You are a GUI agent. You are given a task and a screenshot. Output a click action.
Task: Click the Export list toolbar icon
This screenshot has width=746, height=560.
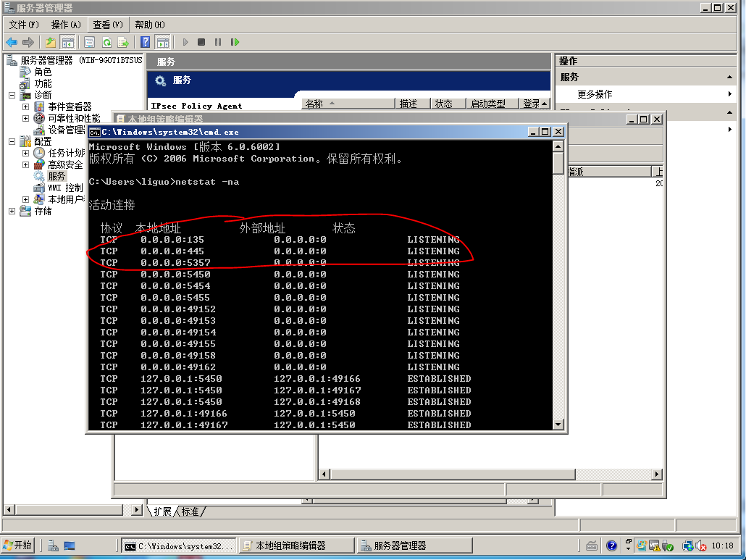coord(123,43)
